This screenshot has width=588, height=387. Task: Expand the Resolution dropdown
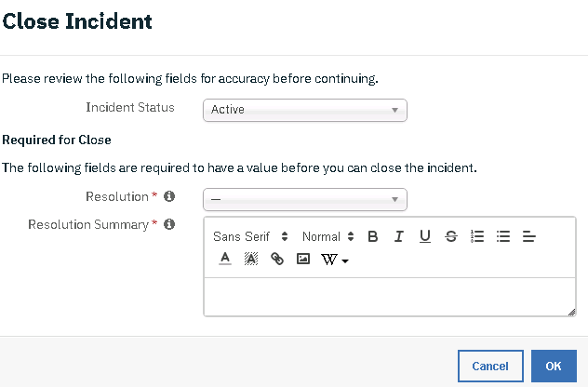[x=305, y=199]
